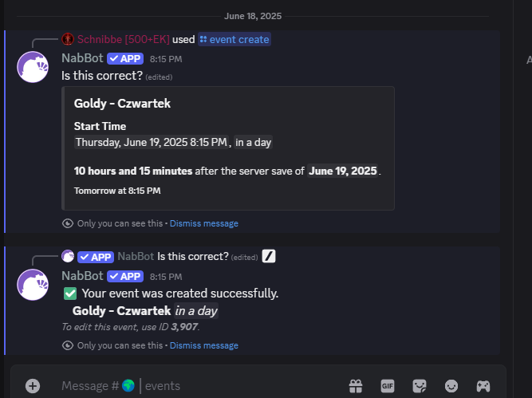Open the emoji picker

[x=451, y=386]
